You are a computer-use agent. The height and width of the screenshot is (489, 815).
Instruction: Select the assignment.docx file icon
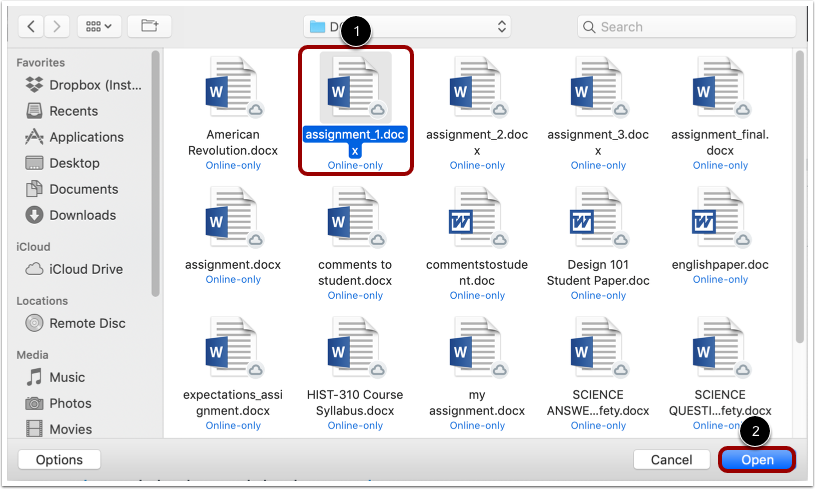coord(233,217)
